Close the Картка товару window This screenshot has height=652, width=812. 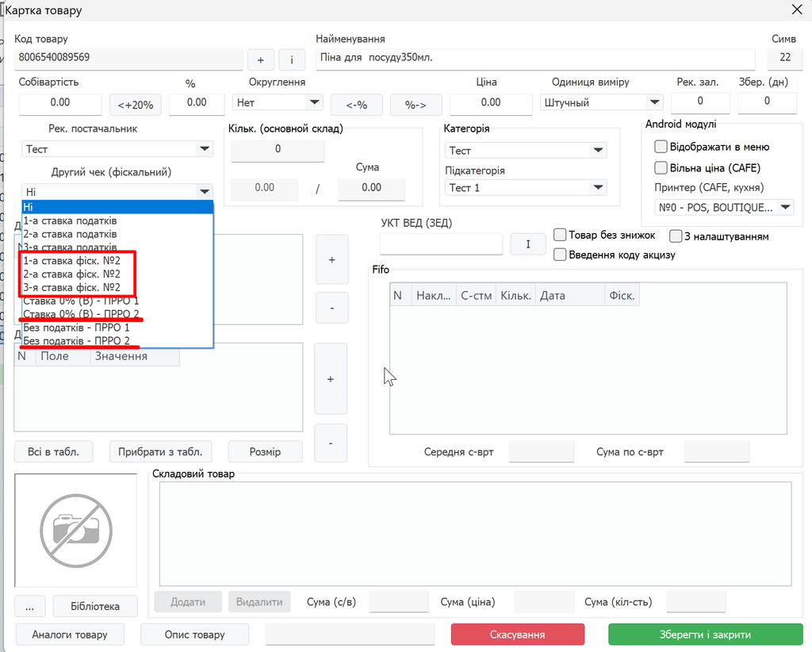[797, 10]
